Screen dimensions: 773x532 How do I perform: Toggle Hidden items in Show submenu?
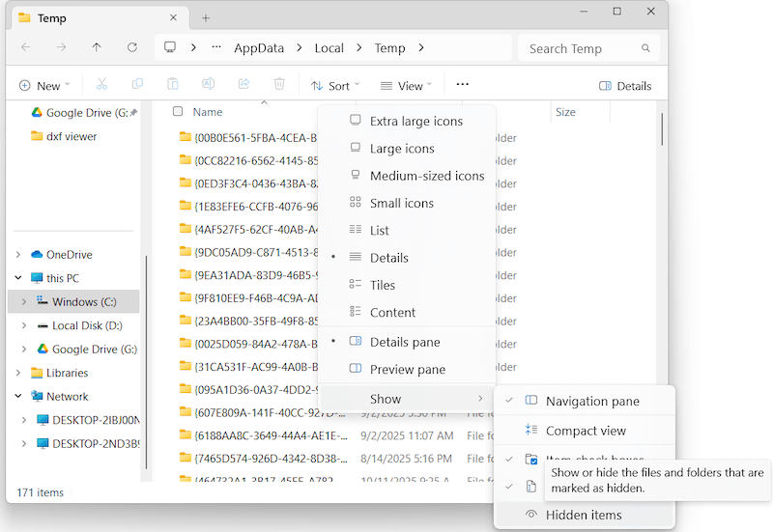coord(584,515)
